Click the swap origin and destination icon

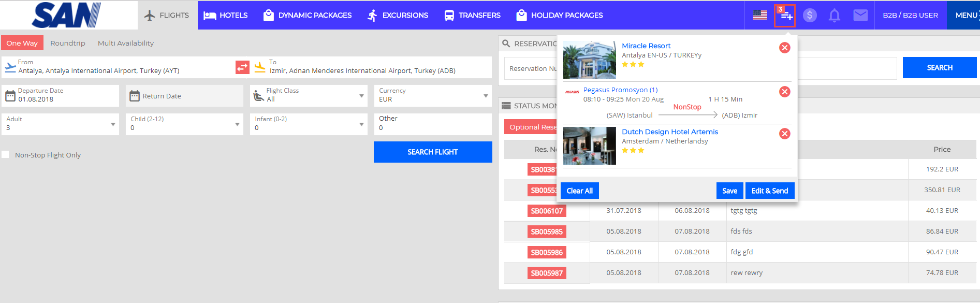242,67
